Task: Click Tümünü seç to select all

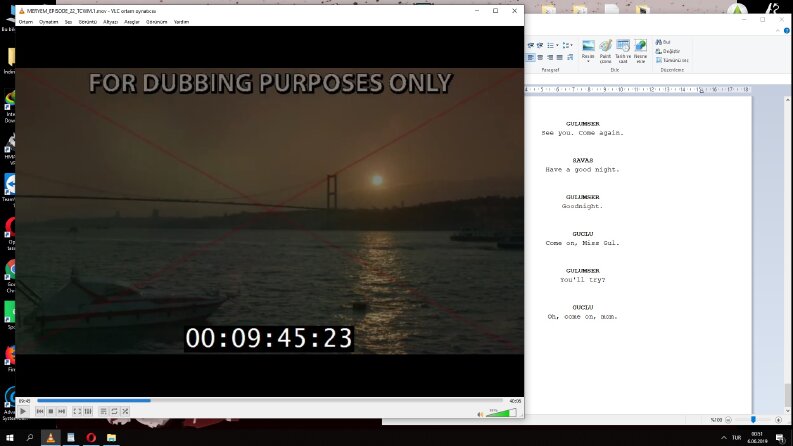Action: point(672,60)
